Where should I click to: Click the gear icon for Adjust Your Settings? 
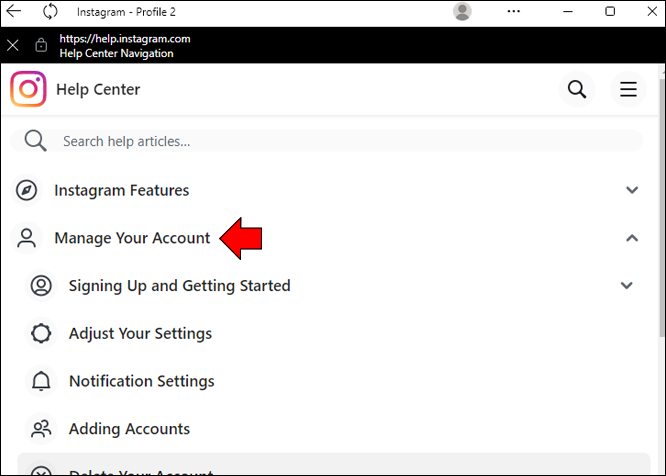[41, 333]
